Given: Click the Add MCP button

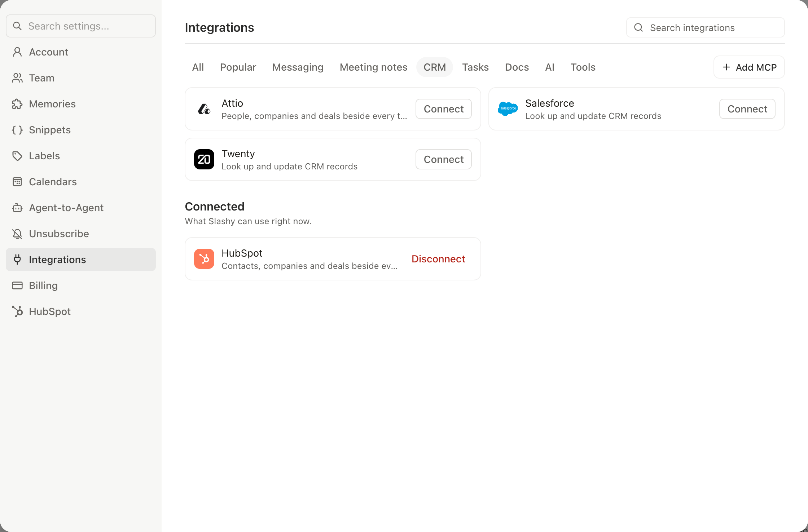Looking at the screenshot, I should (x=749, y=67).
